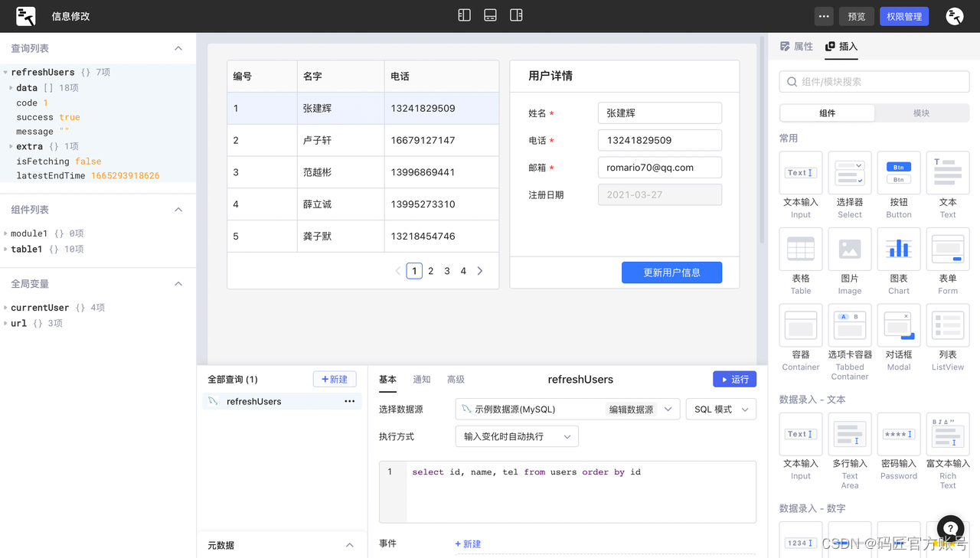Expand the url variable node

tap(5, 323)
